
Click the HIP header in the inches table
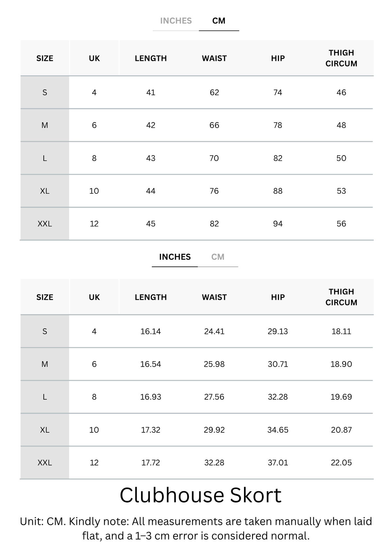point(278,297)
